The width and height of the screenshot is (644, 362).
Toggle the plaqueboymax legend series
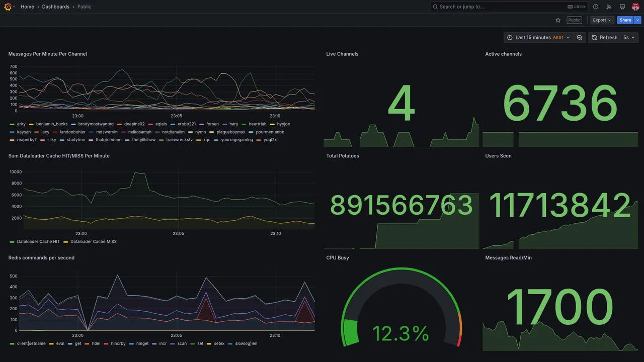[231, 132]
